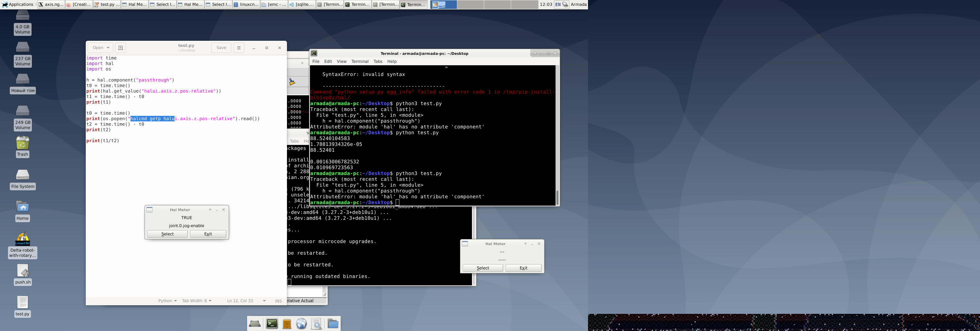Click the Terminal window vertical scrollbar
This screenshot has height=331, width=980.
coord(557,135)
